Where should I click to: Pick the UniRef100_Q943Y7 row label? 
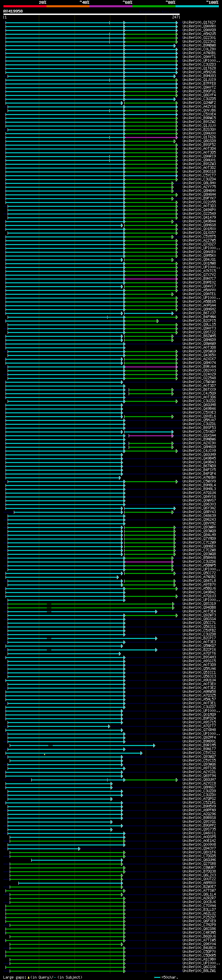[x=199, y=848]
